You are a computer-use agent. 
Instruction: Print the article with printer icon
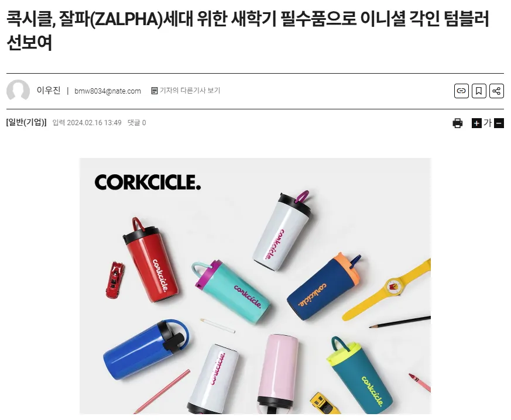pyautogui.click(x=458, y=123)
